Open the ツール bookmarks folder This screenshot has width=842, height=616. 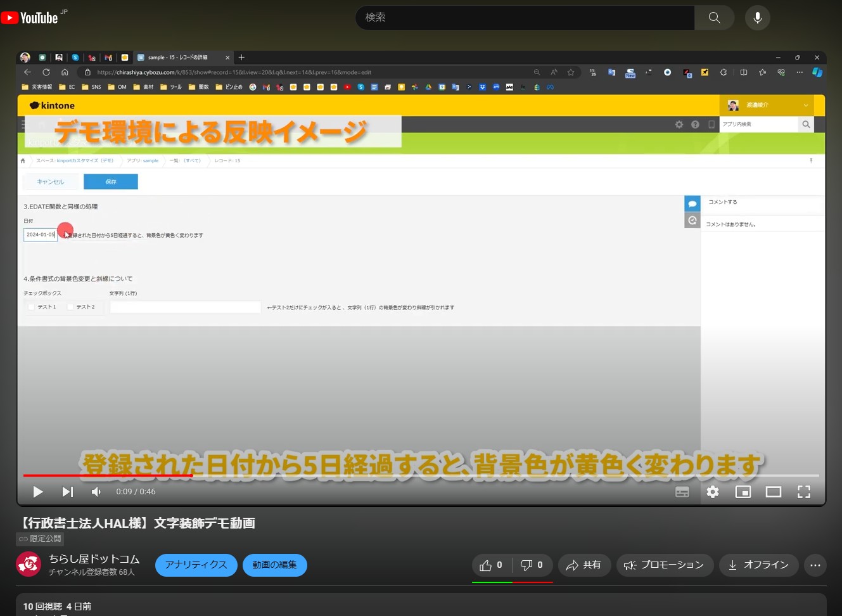(x=171, y=87)
